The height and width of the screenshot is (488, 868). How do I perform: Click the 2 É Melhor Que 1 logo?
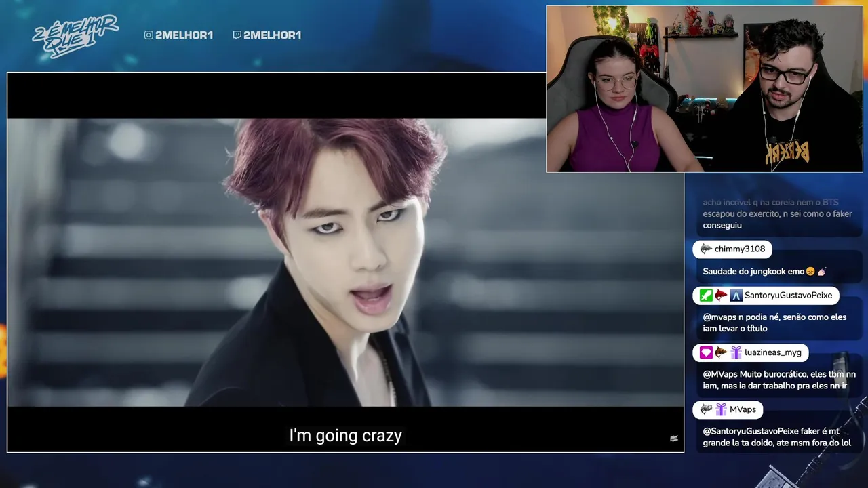tap(75, 36)
